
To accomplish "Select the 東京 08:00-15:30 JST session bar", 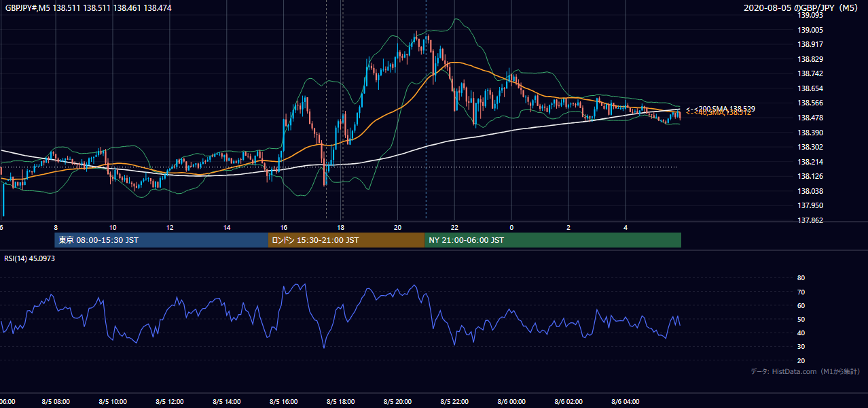I will pyautogui.click(x=162, y=240).
